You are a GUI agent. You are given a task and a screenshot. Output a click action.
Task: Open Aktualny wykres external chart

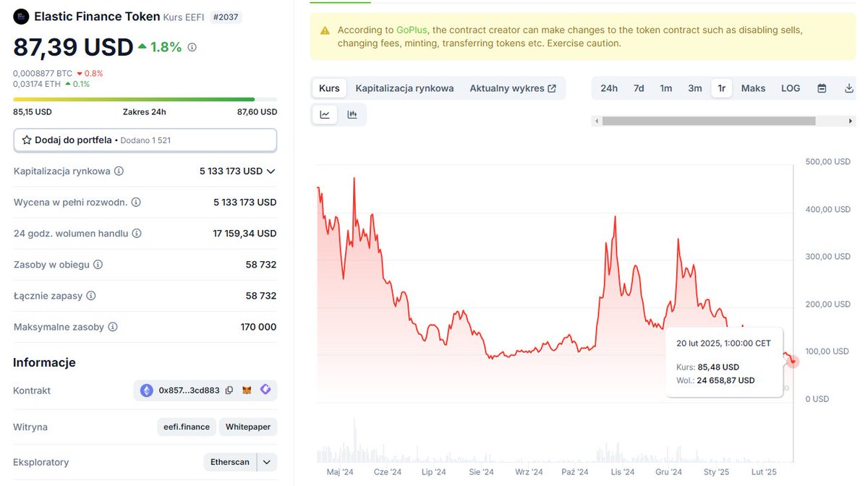[513, 88]
